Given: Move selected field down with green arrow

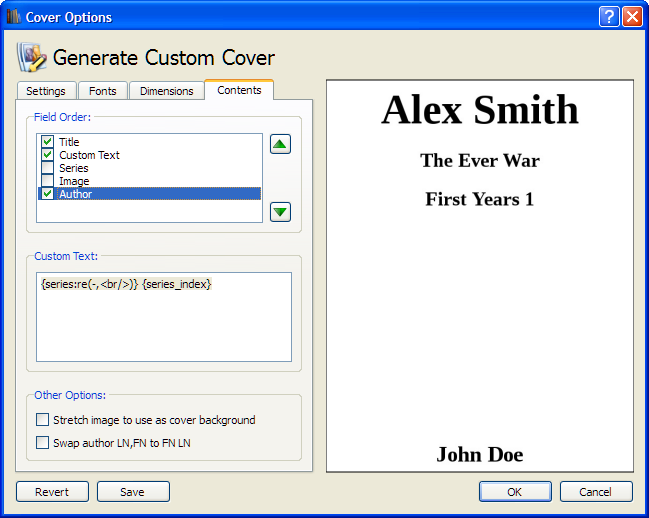Looking at the screenshot, I should point(280,212).
